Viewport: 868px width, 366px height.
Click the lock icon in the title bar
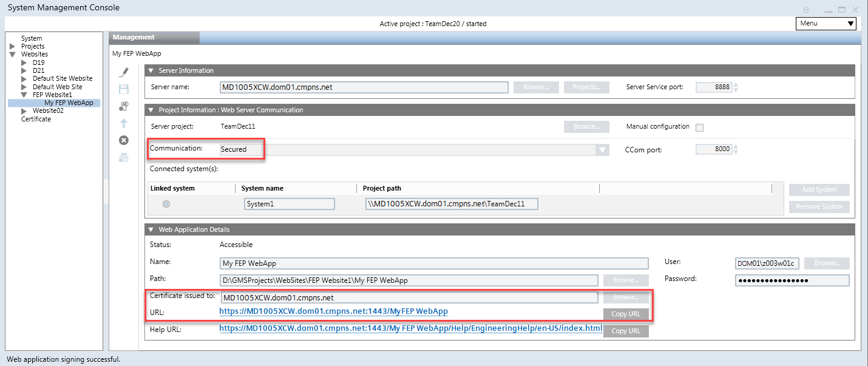point(806,9)
